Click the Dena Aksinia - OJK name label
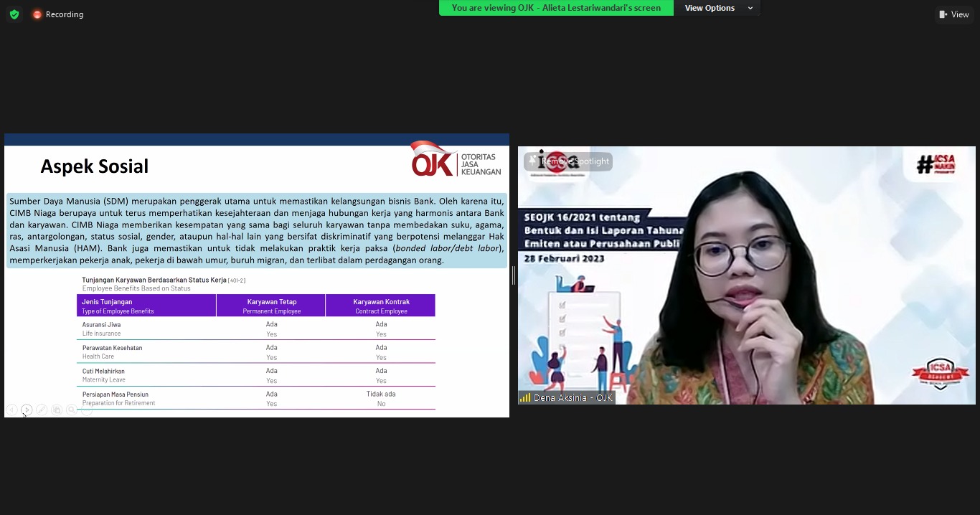Screen dimensions: 980x515 [573, 397]
